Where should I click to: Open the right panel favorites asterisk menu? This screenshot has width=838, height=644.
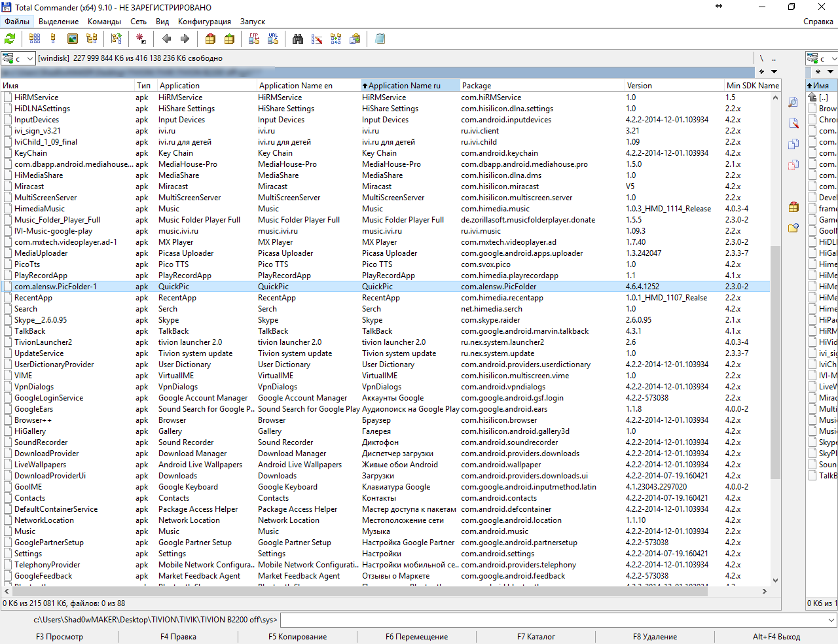coord(818,72)
